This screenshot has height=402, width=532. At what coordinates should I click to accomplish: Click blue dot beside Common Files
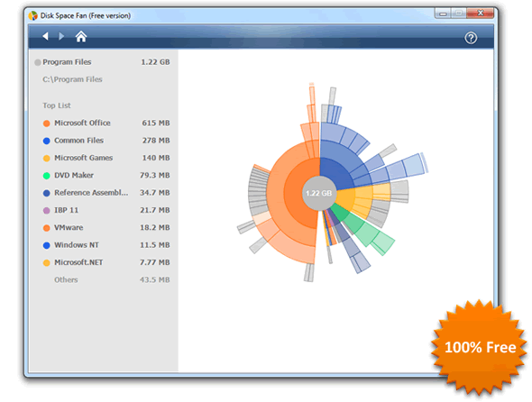pos(47,141)
